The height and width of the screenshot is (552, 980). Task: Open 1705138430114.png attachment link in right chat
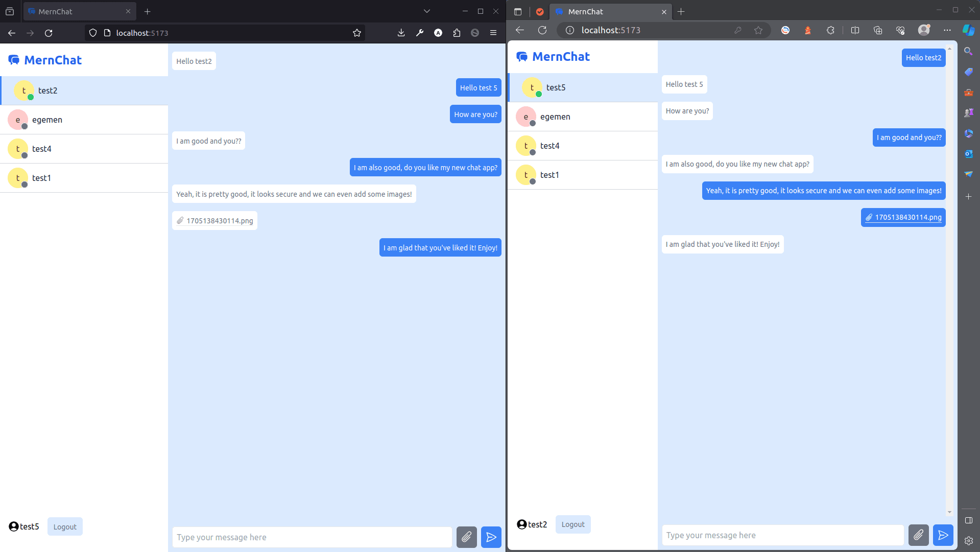(x=907, y=217)
